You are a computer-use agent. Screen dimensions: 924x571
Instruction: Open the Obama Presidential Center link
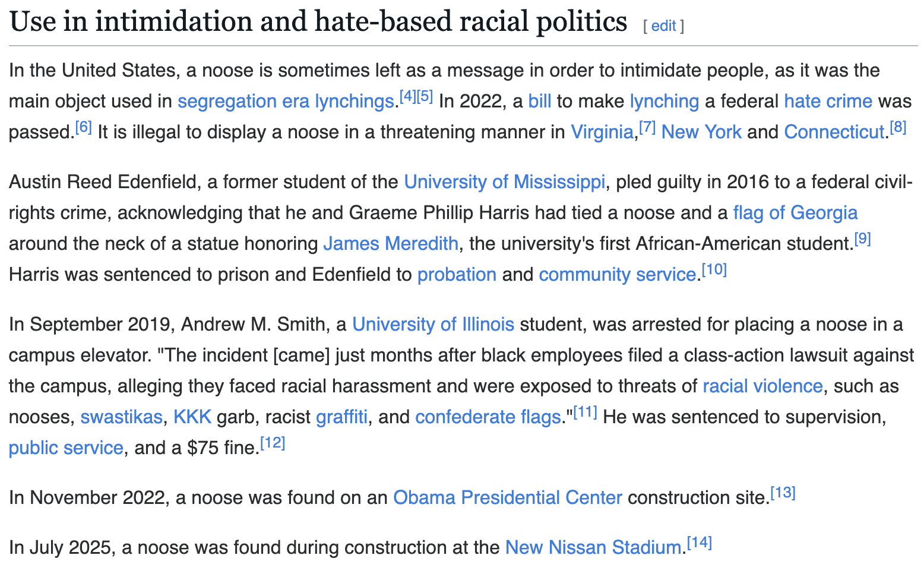click(x=507, y=497)
